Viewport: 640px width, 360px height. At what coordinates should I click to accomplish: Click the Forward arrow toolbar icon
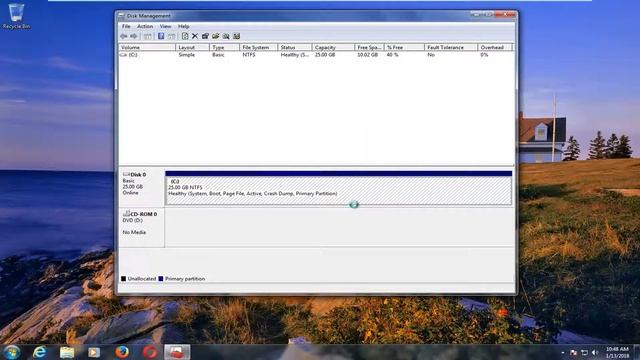click(133, 36)
